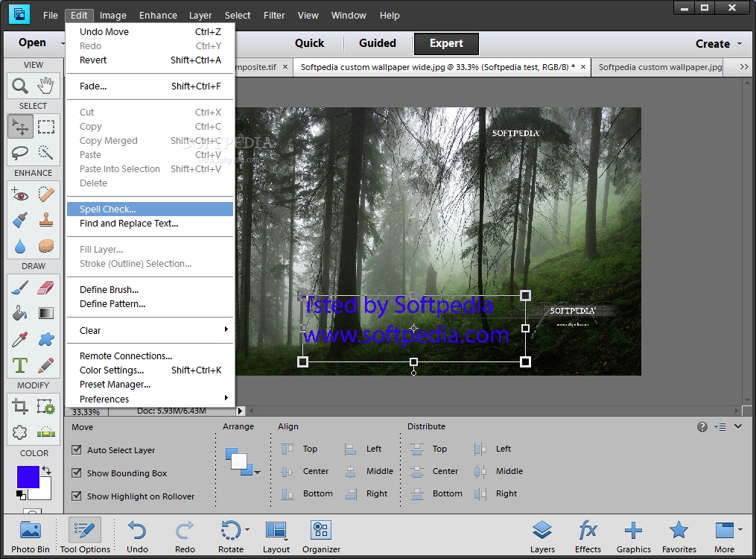This screenshot has height=559, width=756.
Task: Click the Open button
Action: (x=32, y=42)
